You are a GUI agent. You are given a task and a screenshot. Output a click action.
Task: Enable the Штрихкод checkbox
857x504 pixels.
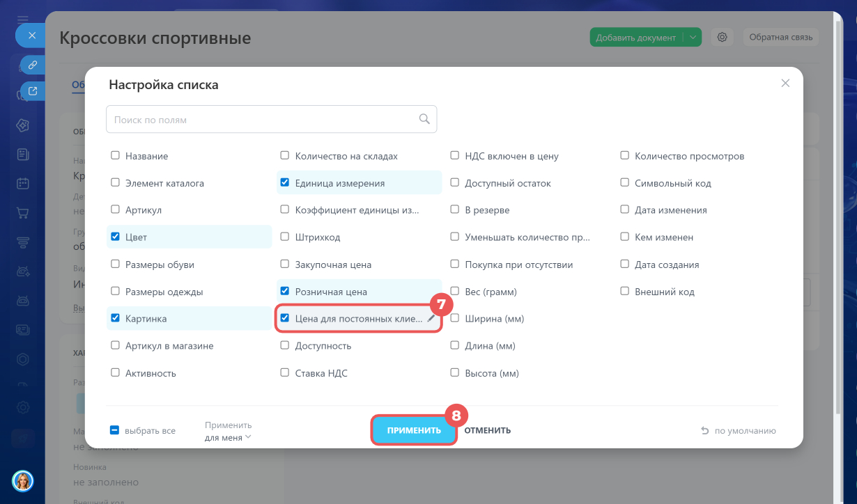pos(285,237)
